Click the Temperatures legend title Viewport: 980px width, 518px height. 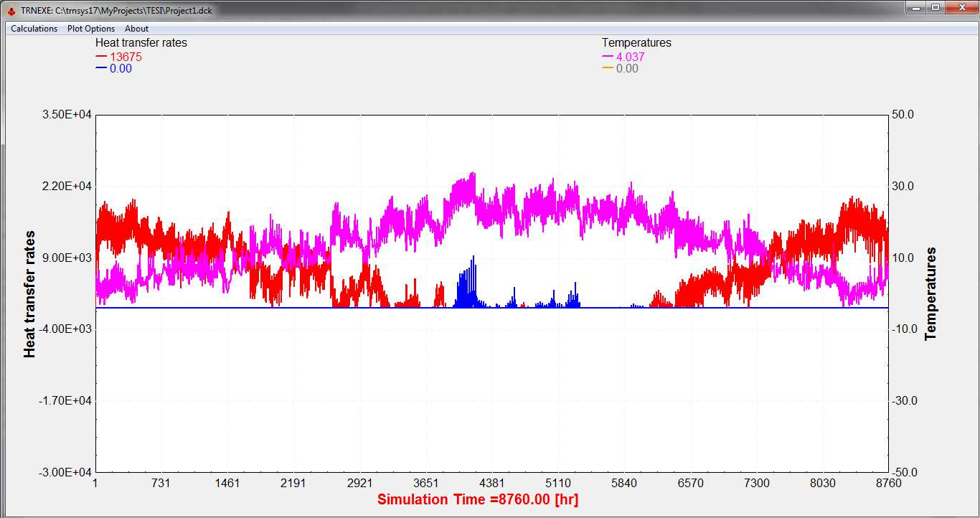tap(636, 43)
